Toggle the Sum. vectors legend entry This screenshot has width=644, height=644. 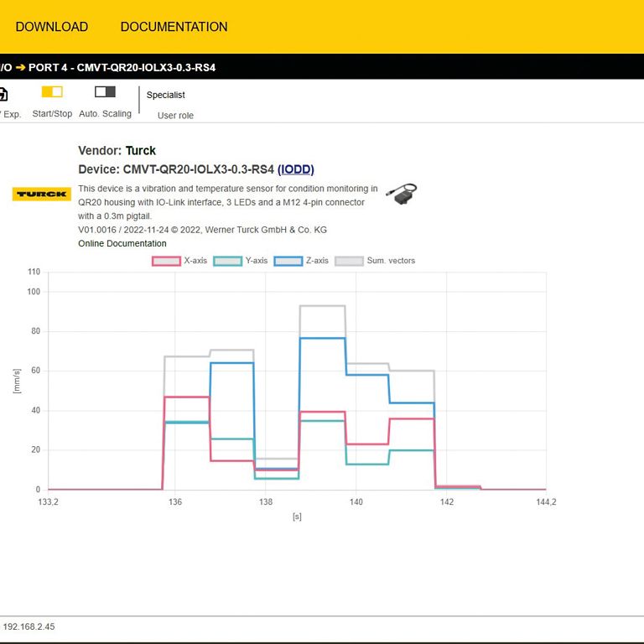click(x=375, y=261)
